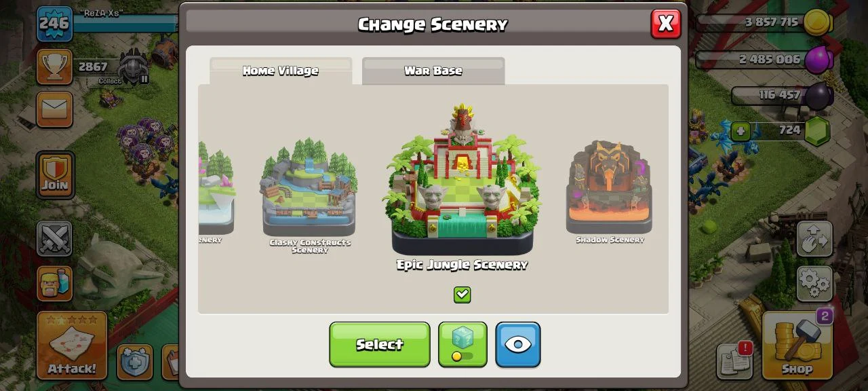868x391 pixels.
Task: Switch to the Home Village tab
Action: pyautogui.click(x=281, y=71)
